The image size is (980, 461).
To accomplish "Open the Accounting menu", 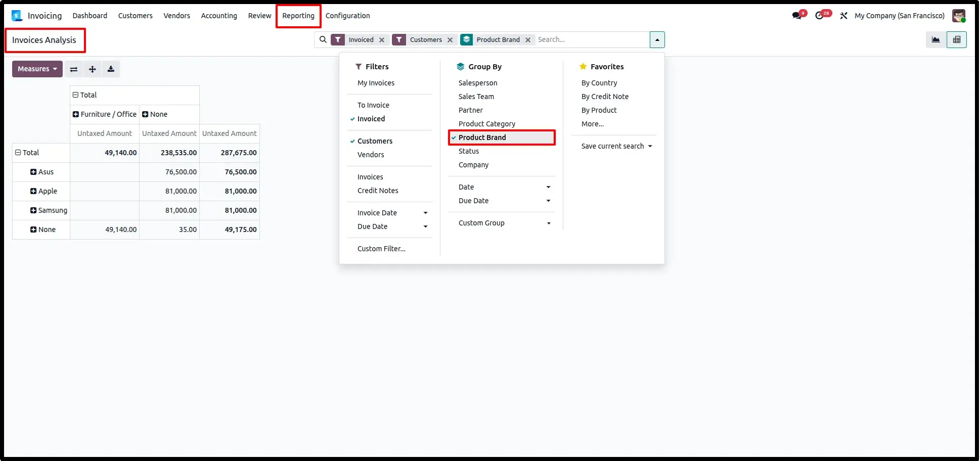I will (x=219, y=16).
